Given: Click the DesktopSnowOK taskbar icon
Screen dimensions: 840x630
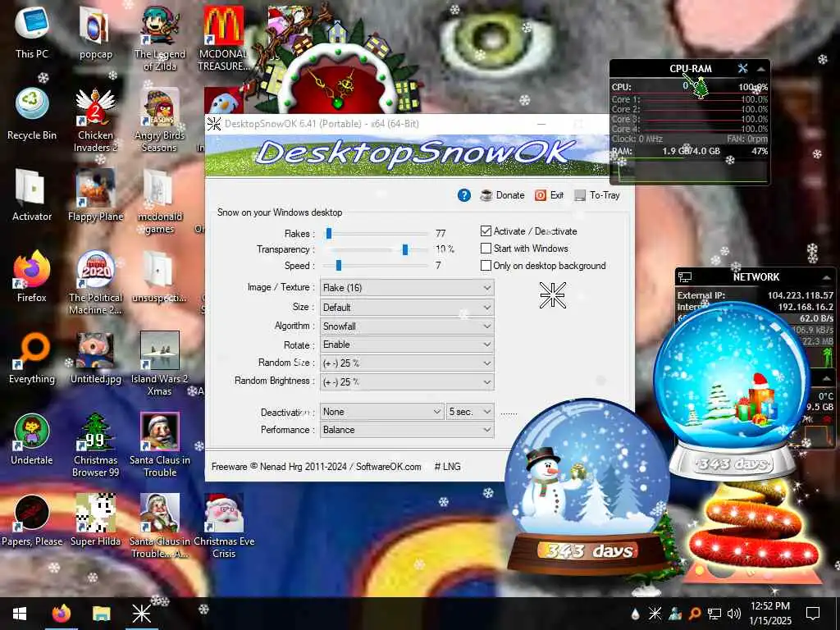Looking at the screenshot, I should pyautogui.click(x=141, y=614).
